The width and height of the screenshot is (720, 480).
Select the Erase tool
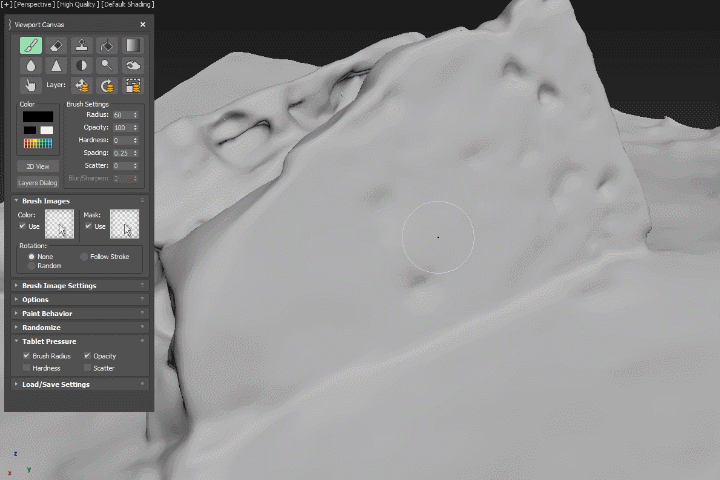coord(56,46)
